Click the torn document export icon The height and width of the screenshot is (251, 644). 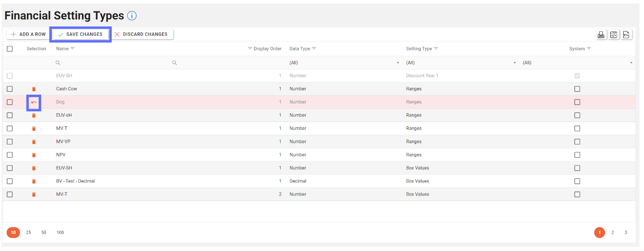coord(627,35)
